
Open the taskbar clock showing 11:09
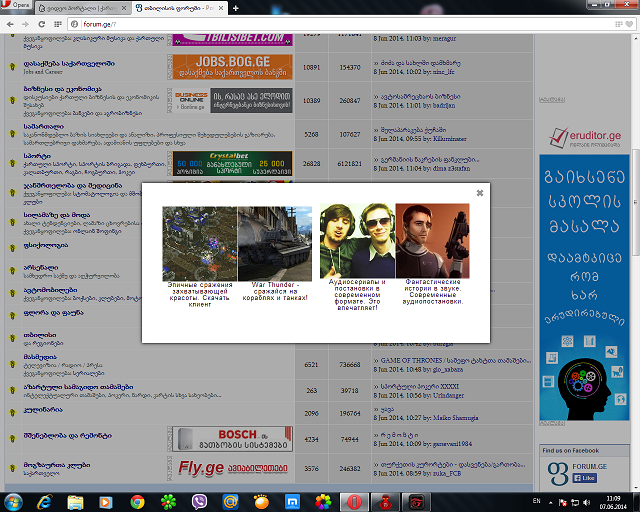coord(613,502)
